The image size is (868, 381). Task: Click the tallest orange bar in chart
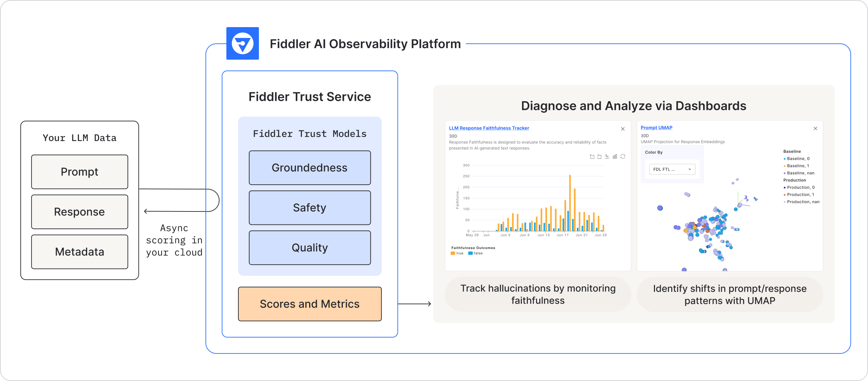click(x=570, y=203)
